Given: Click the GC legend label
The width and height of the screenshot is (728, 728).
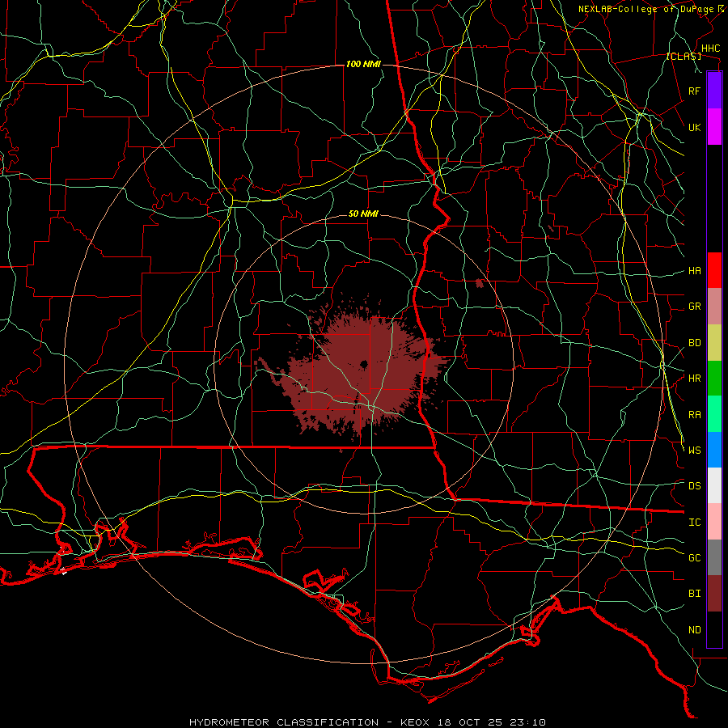Looking at the screenshot, I should tap(695, 558).
